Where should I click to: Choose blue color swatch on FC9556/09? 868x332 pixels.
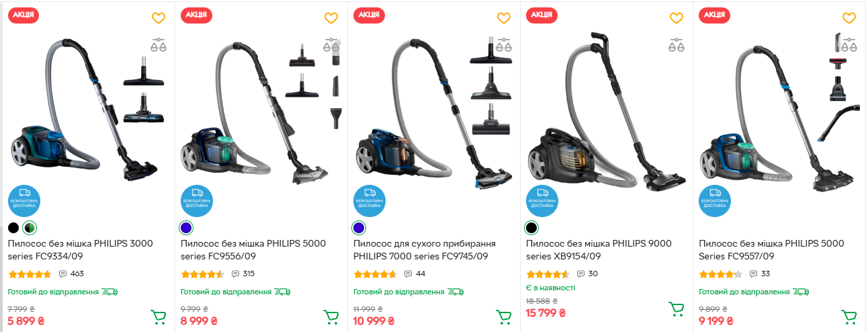click(186, 228)
